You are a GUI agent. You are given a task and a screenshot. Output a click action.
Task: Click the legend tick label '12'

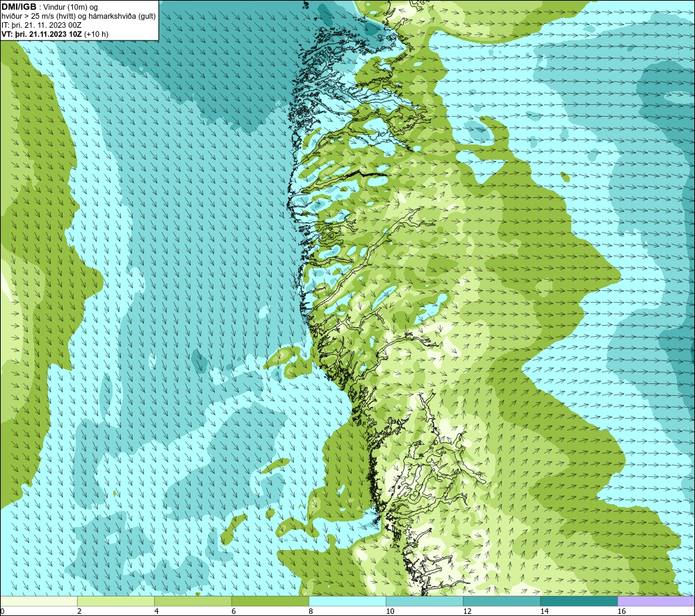pyautogui.click(x=467, y=612)
